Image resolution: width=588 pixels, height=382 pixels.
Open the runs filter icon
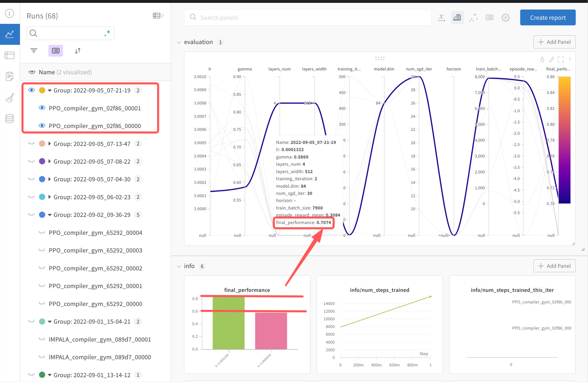click(34, 51)
